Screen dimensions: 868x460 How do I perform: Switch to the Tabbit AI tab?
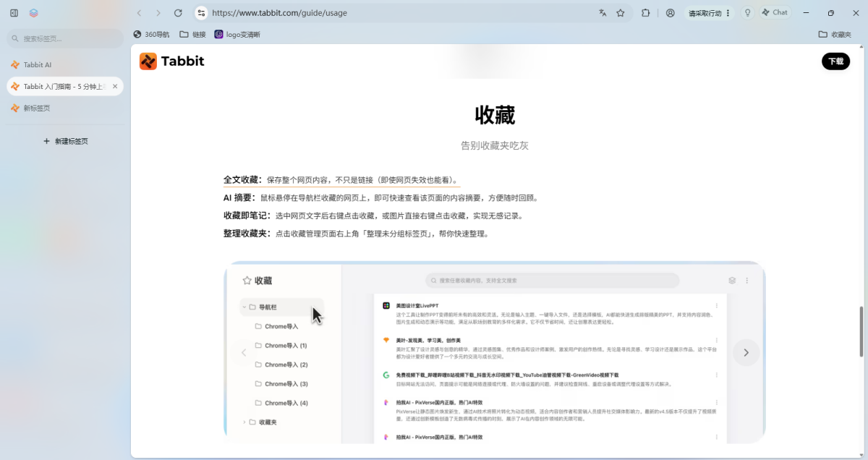pos(65,64)
